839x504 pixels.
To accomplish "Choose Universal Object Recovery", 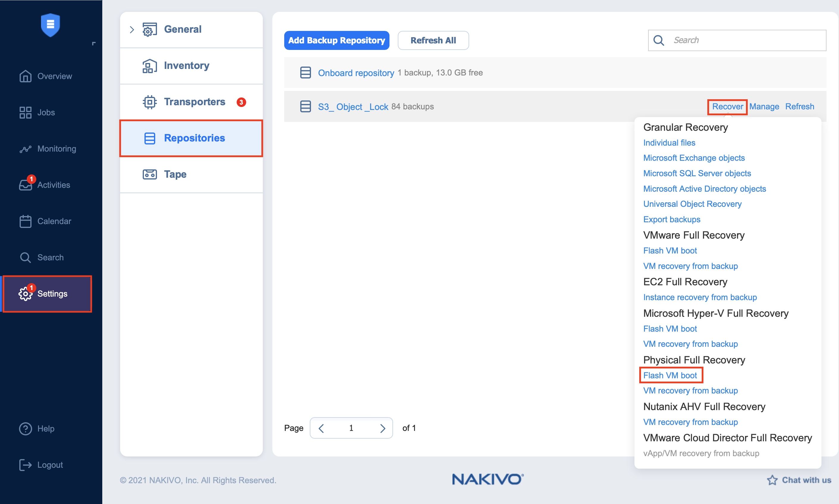I will (692, 204).
